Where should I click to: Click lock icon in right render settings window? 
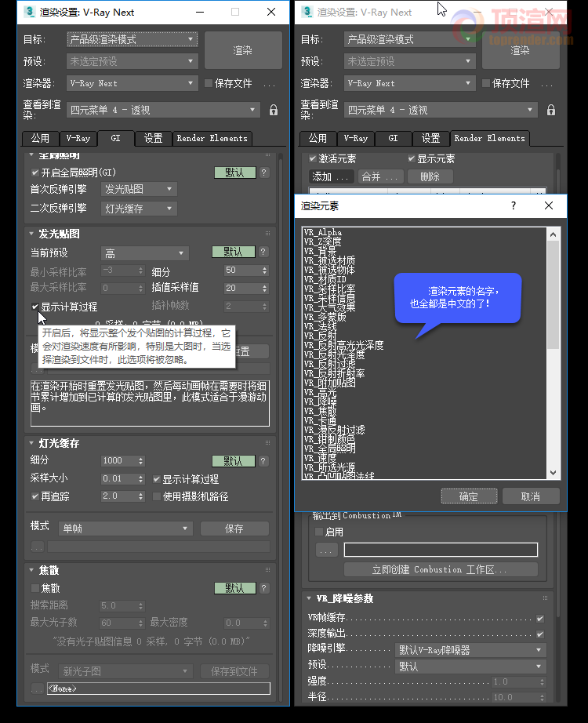click(x=551, y=110)
